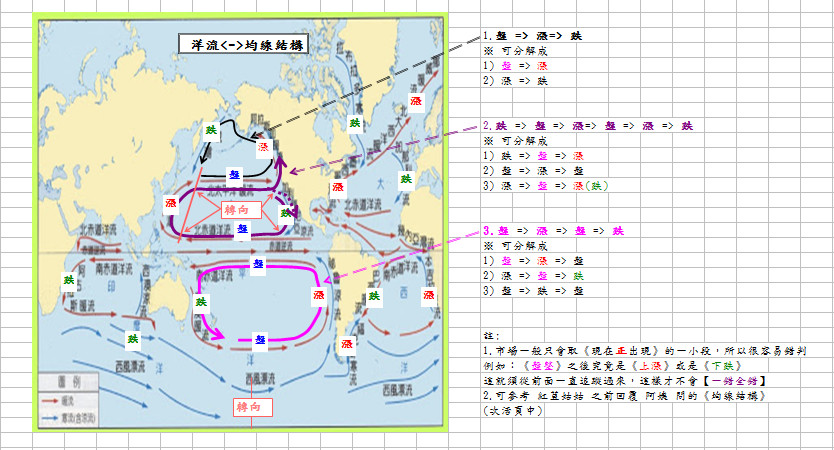Click the ※ 可分解成 line under heading 3
834x450 pixels.
(515, 246)
